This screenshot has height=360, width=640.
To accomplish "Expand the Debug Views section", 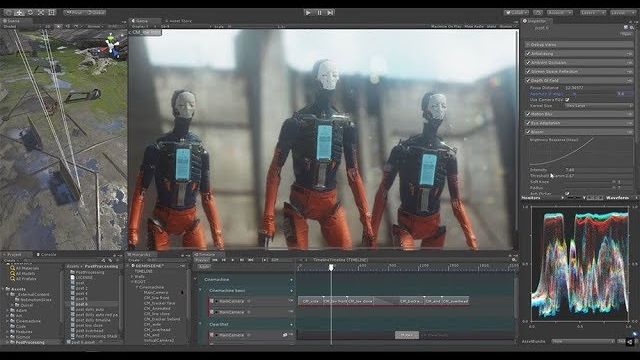I will (x=579, y=44).
